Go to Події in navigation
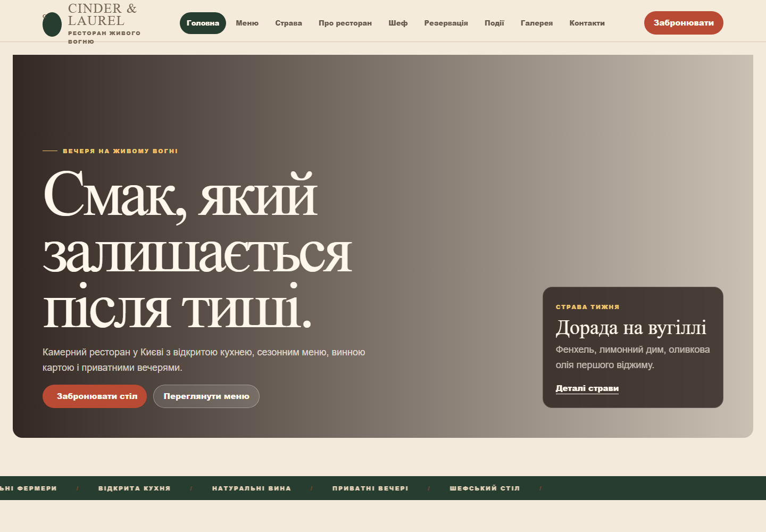 494,23
